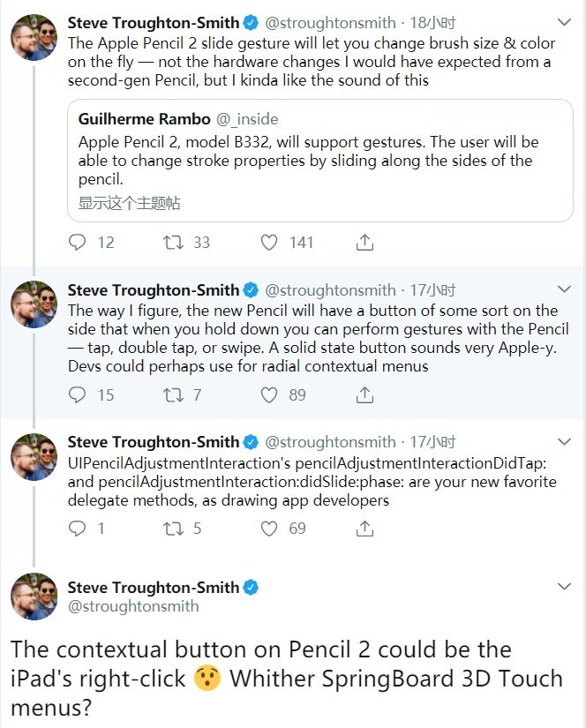Open options chevron on second tweet
The image size is (586, 728).
[x=565, y=289]
